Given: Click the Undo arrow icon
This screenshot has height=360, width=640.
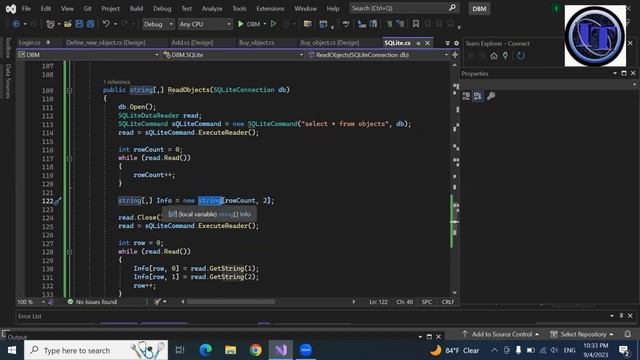Looking at the screenshot, I should click(106, 24).
